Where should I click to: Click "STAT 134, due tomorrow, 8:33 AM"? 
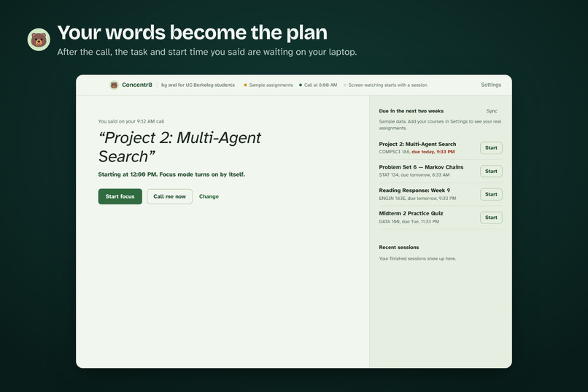414,174
